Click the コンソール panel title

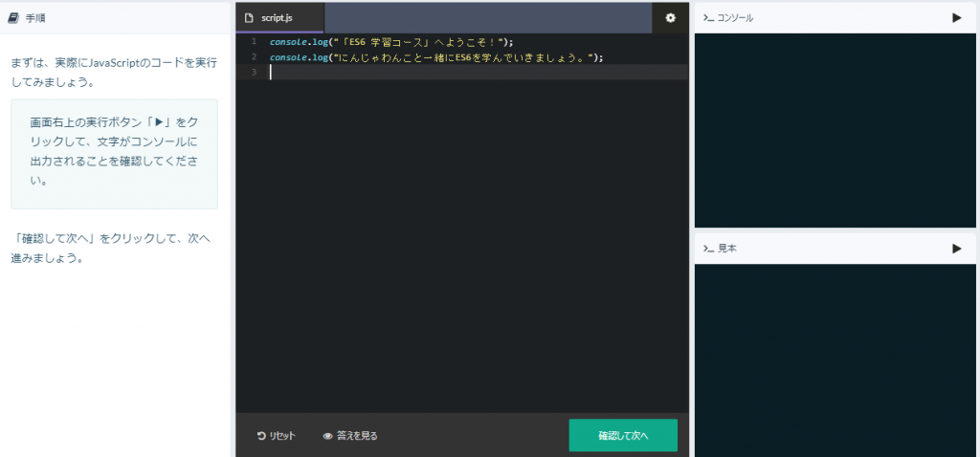[x=735, y=18]
